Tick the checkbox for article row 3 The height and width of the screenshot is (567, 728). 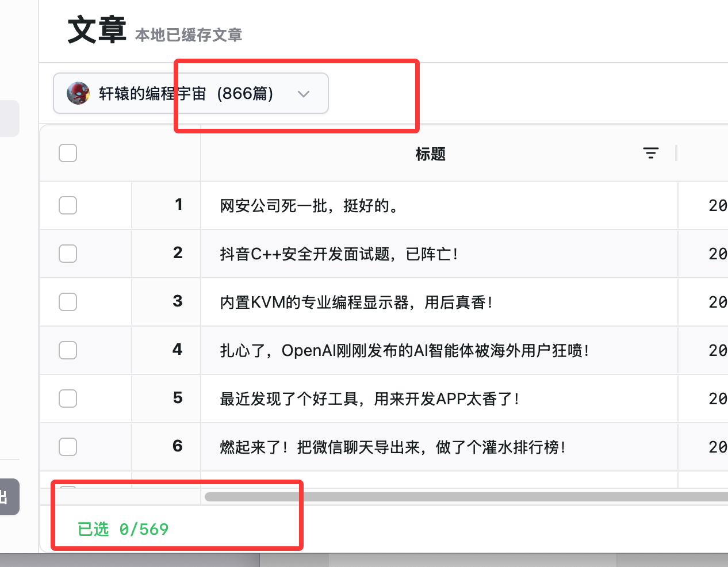[68, 302]
